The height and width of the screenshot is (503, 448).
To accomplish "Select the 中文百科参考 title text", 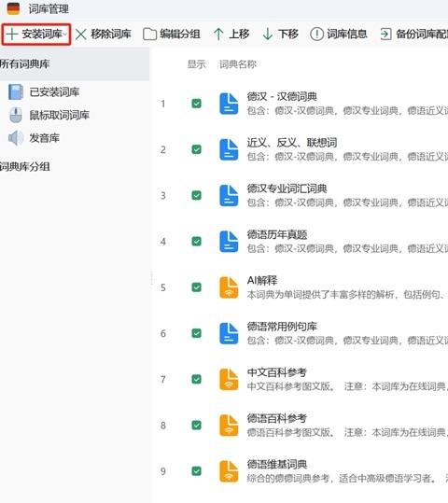I will (277, 371).
